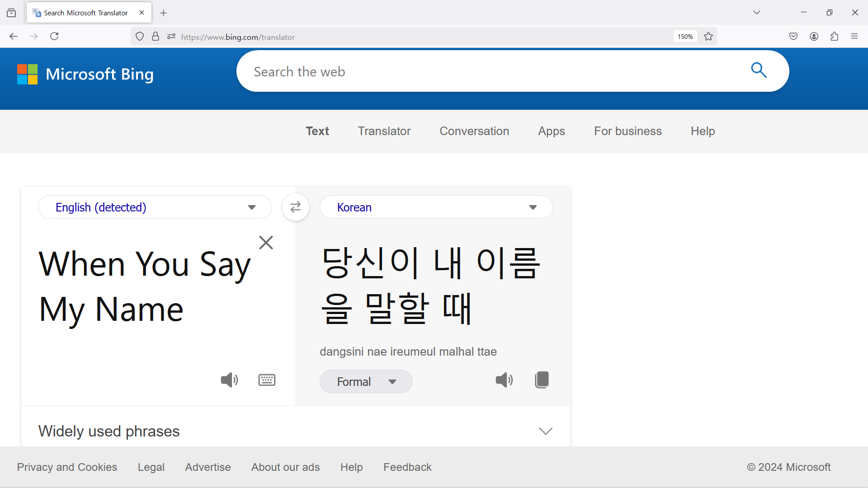Open the For business tab
The width and height of the screenshot is (868, 488).
[x=627, y=131]
